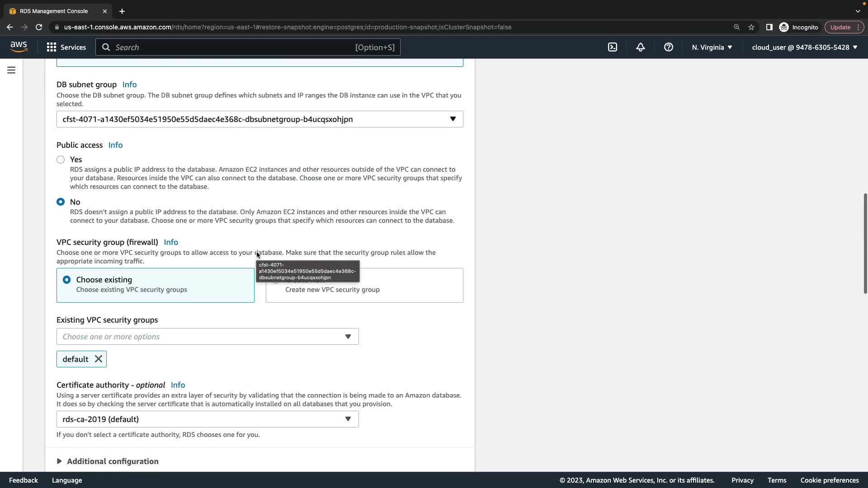Open the Services grid menu

pos(66,47)
